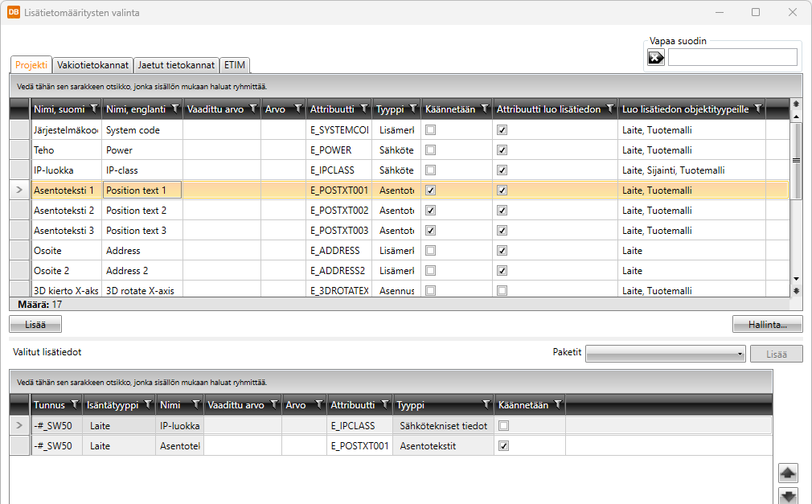The height and width of the screenshot is (504, 812).
Task: Filter the Luo lisätiedon objektityypeille column
Action: tap(757, 109)
